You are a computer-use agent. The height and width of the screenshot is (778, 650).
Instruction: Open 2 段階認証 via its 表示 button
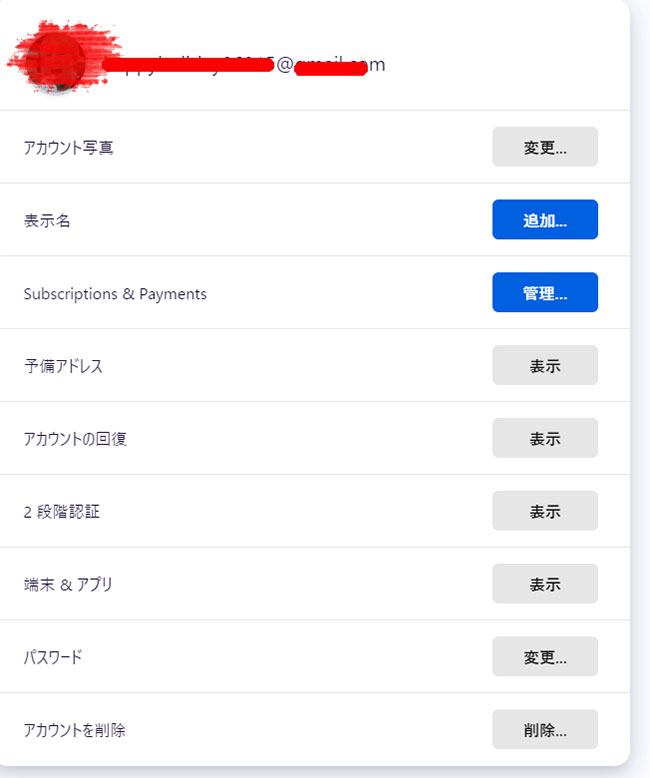coord(545,511)
